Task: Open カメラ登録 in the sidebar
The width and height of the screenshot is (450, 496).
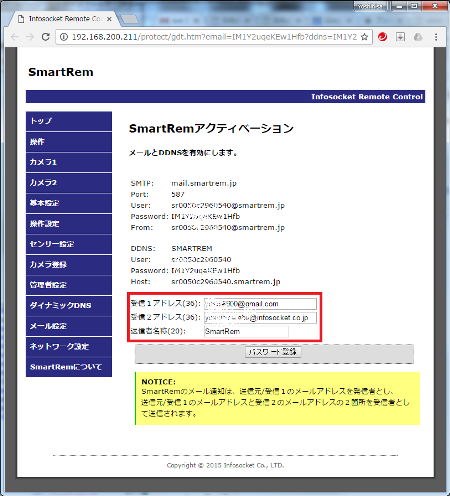Action: (x=69, y=265)
